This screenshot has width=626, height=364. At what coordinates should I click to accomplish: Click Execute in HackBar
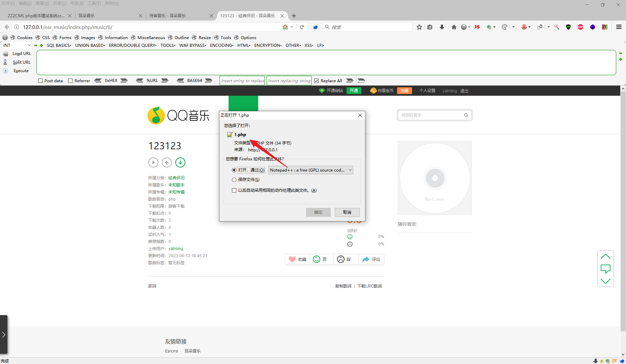point(21,71)
